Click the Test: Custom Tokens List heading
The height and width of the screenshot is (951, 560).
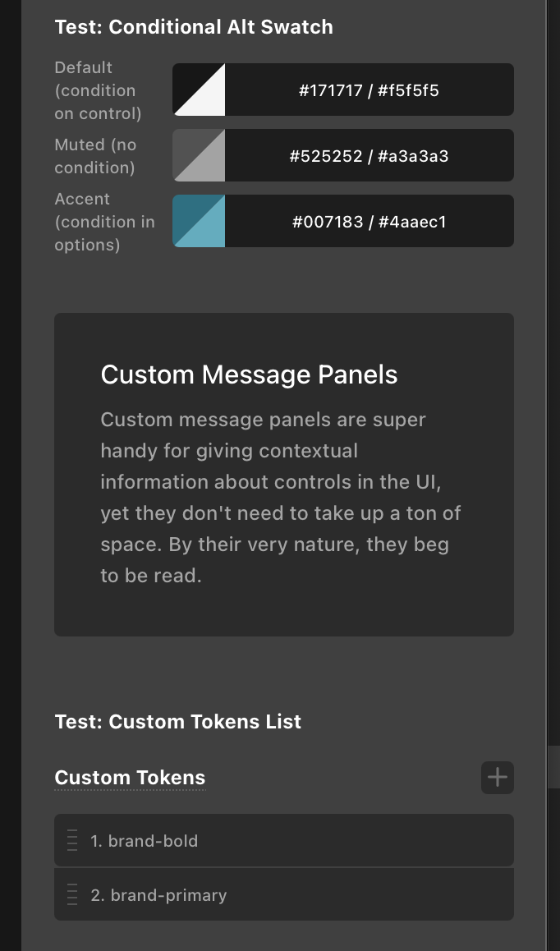coord(178,722)
